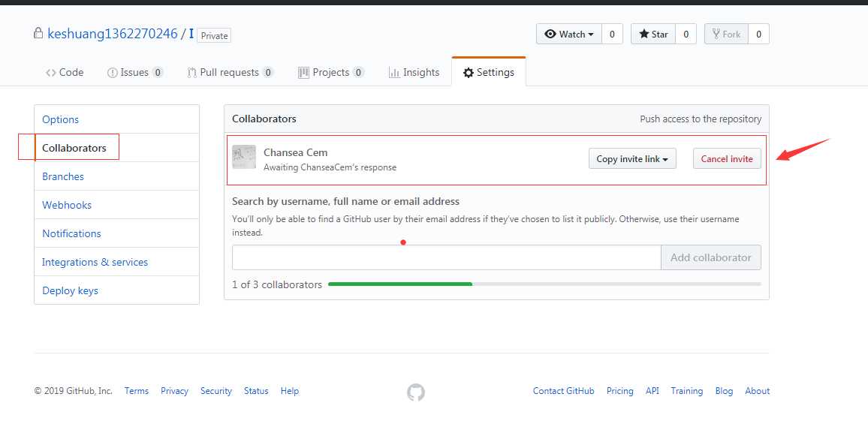Open the Status footer link
The height and width of the screenshot is (421, 868).
(256, 391)
